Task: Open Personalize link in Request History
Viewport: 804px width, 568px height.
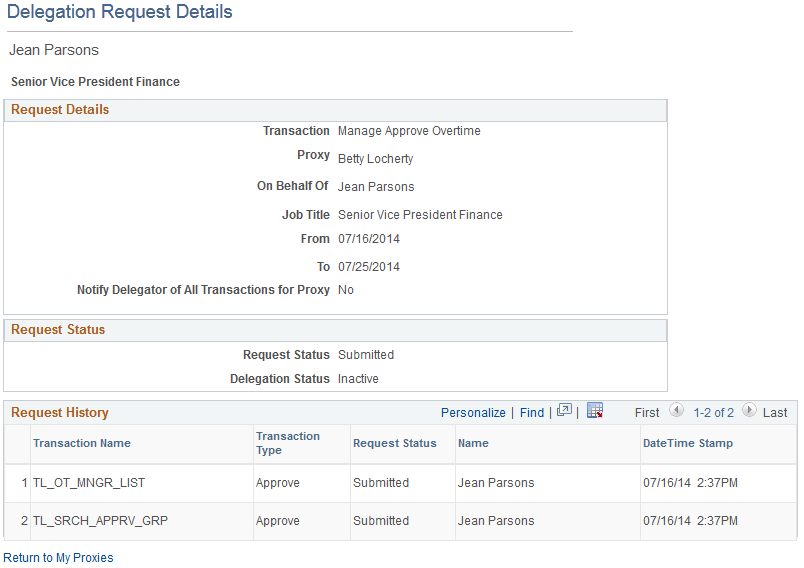Action: (x=473, y=413)
